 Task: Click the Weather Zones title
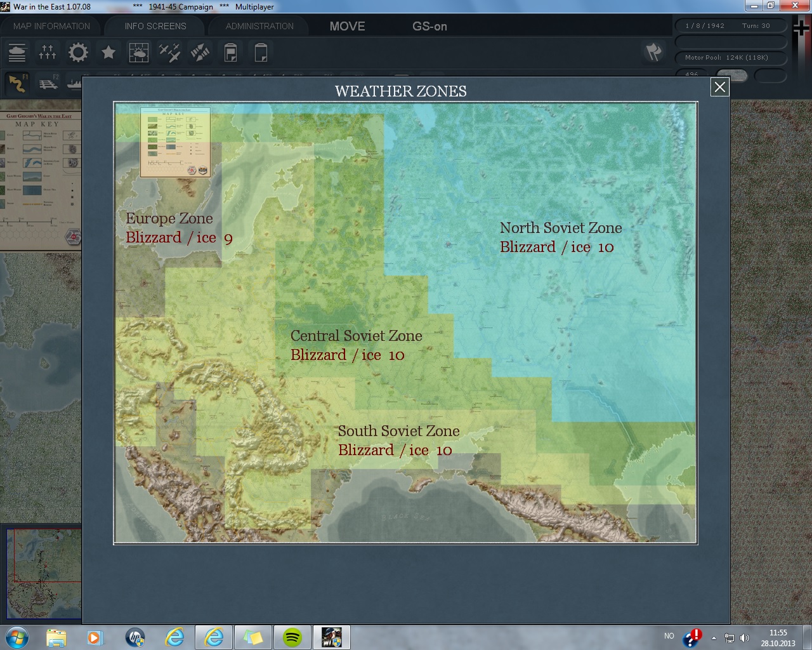[401, 91]
